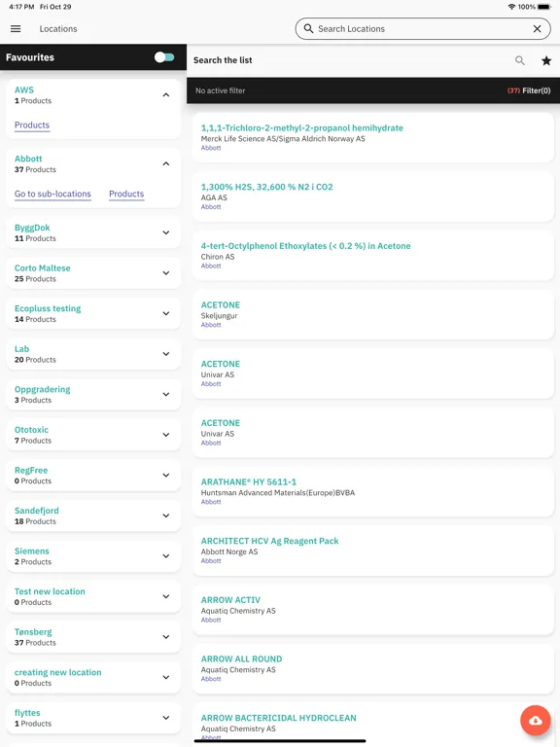Image resolution: width=560 pixels, height=747 pixels.
Task: Expand the Oppgradering location
Action: point(165,395)
